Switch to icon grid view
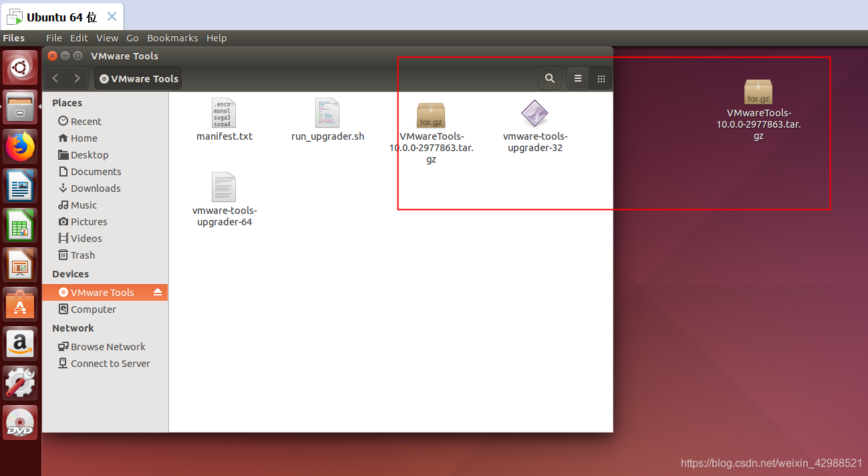This screenshot has height=476, width=868. coord(601,78)
